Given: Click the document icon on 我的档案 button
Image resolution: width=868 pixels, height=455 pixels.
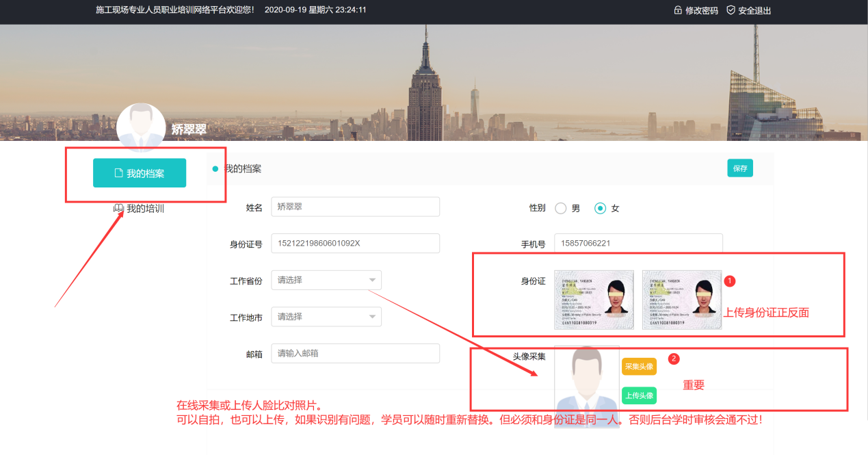Looking at the screenshot, I should click(x=118, y=174).
